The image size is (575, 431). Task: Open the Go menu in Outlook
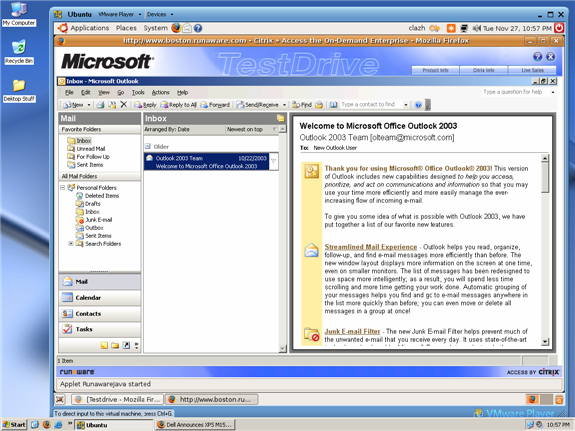[x=121, y=92]
